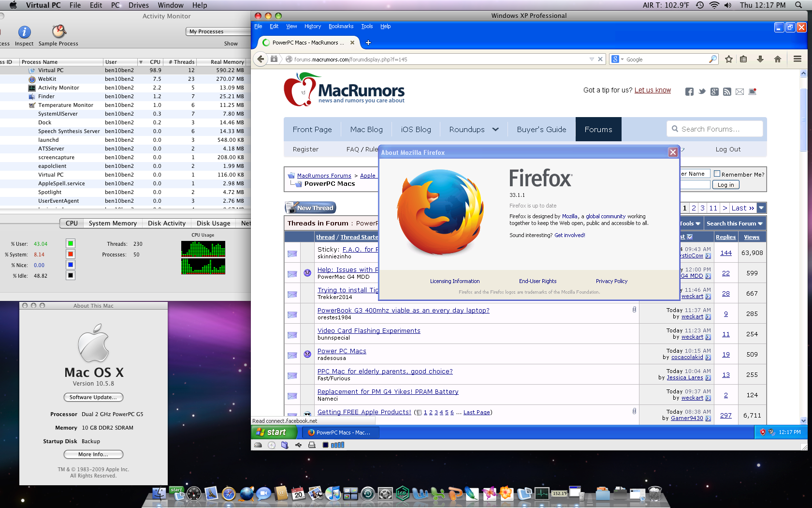Click the New Thread button
Image resolution: width=812 pixels, height=508 pixels.
pyautogui.click(x=310, y=208)
